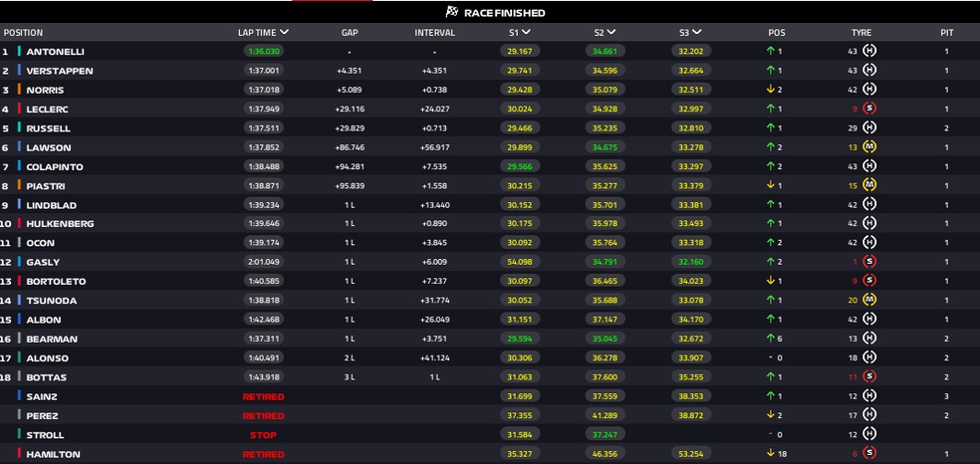Click the POSITION column header
This screenshot has width=980, height=464.
(x=23, y=33)
